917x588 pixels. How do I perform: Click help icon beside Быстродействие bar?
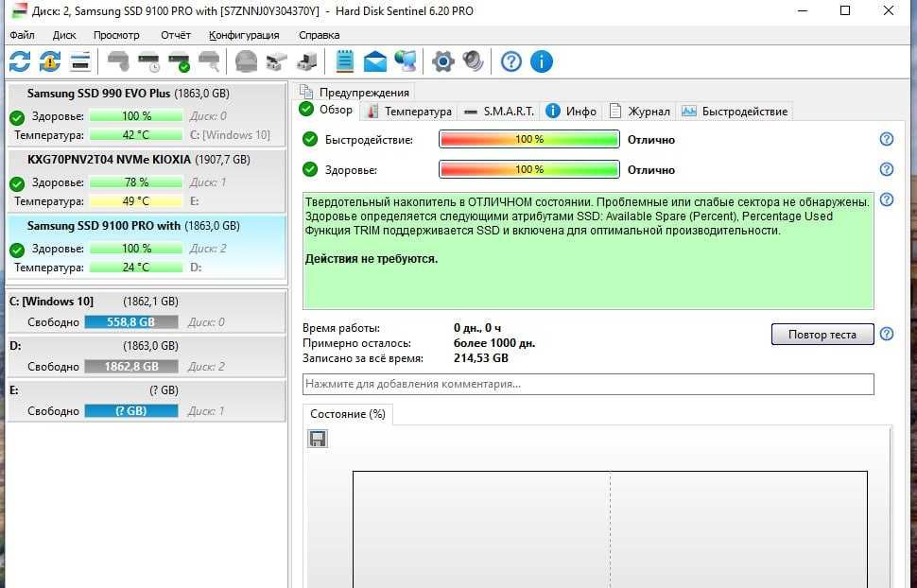pyautogui.click(x=887, y=139)
